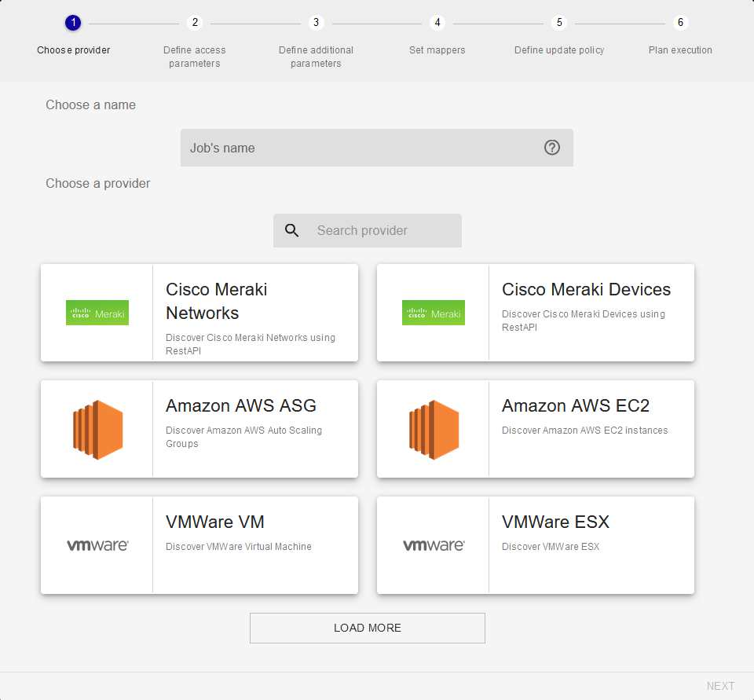Open step 4 Set mappers

437,23
